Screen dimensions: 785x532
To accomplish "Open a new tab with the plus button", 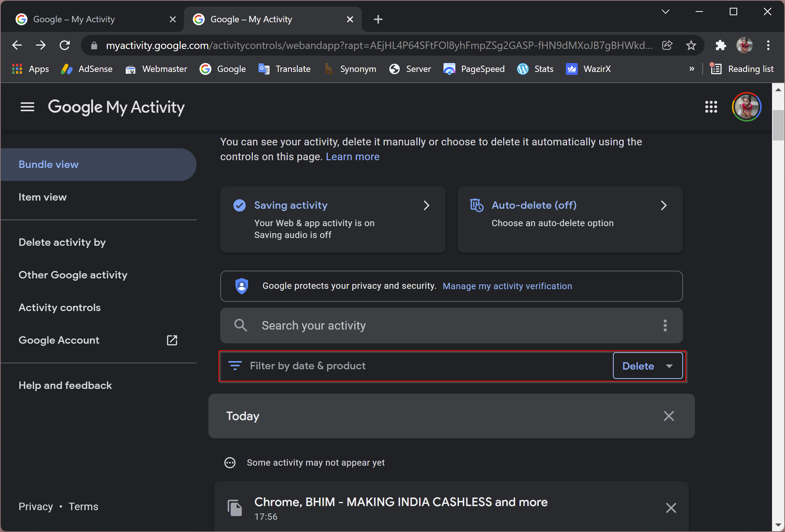I will point(378,19).
